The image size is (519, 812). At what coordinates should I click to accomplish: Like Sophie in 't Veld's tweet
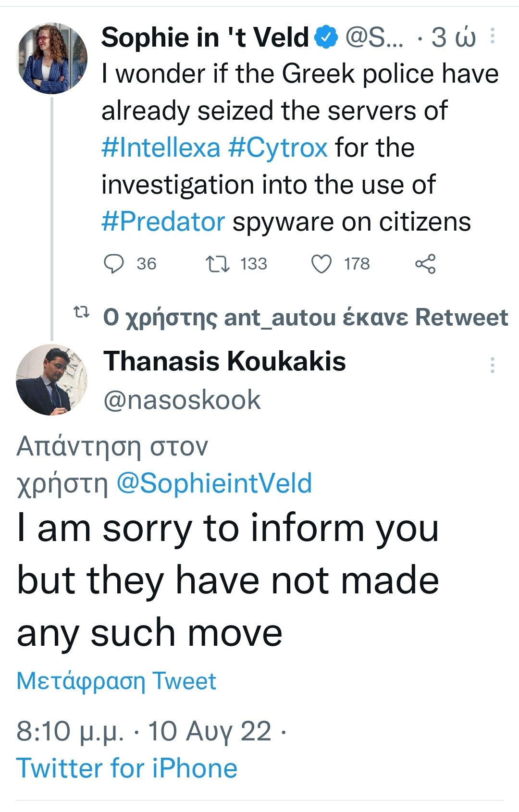(x=321, y=263)
